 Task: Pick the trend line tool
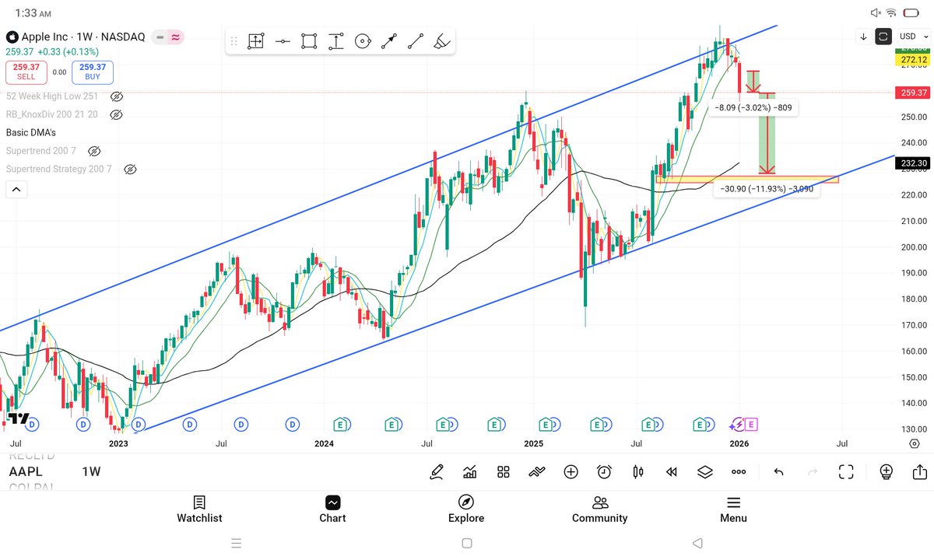415,40
